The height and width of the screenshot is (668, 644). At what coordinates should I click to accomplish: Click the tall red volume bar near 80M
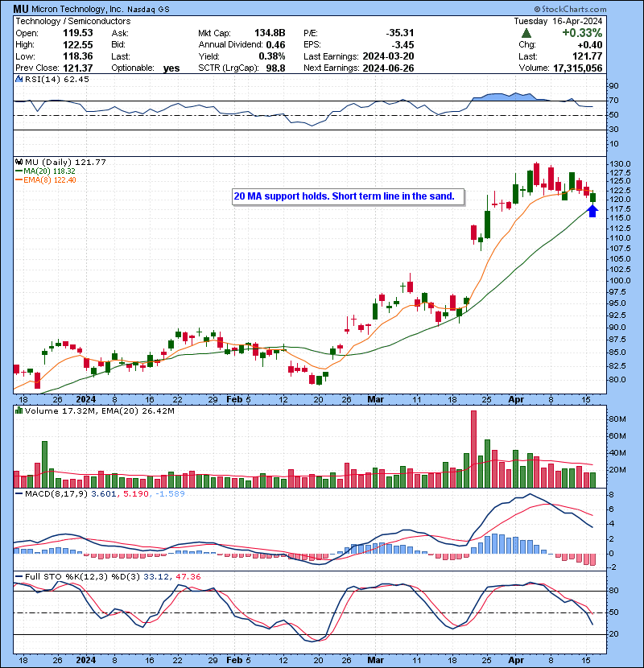pyautogui.click(x=473, y=449)
